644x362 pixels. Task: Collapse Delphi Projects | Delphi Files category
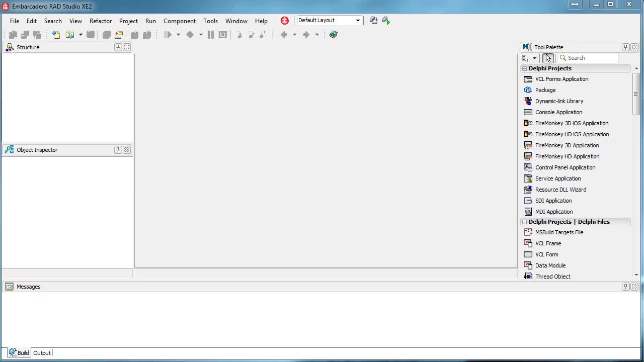524,222
